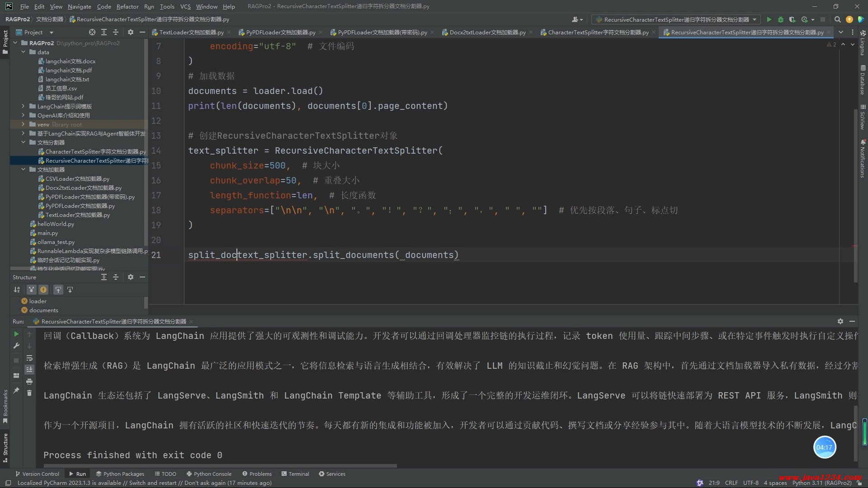This screenshot has width=868, height=488.
Task: Open helloWorld.py in the Project tree
Action: pos(56,224)
